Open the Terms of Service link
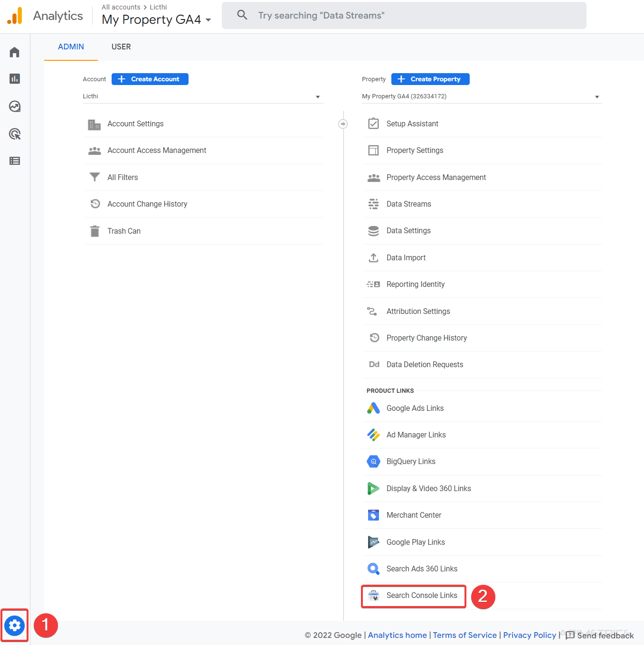 [464, 635]
